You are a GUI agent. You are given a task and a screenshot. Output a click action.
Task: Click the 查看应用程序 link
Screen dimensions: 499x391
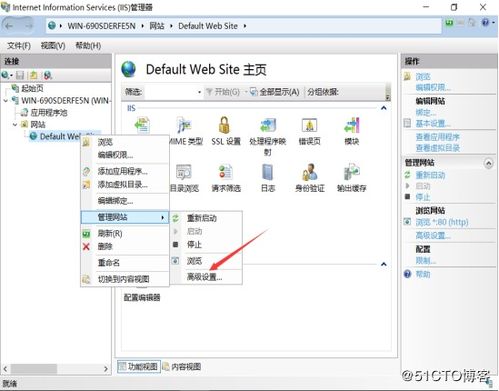click(x=438, y=137)
